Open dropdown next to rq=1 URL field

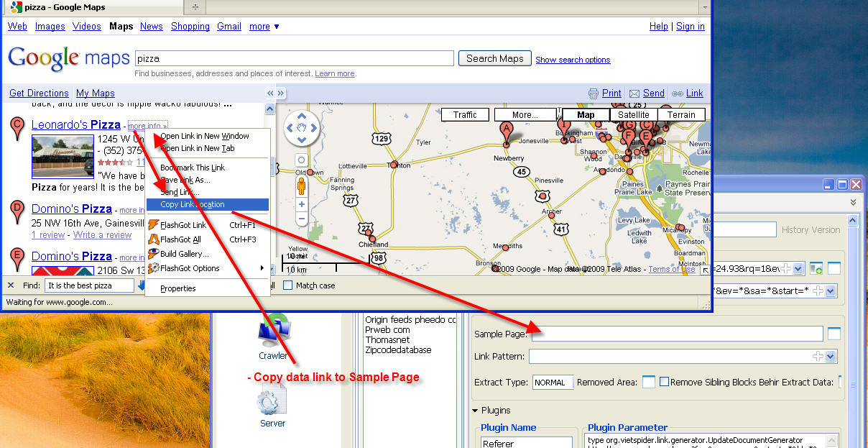(x=798, y=268)
